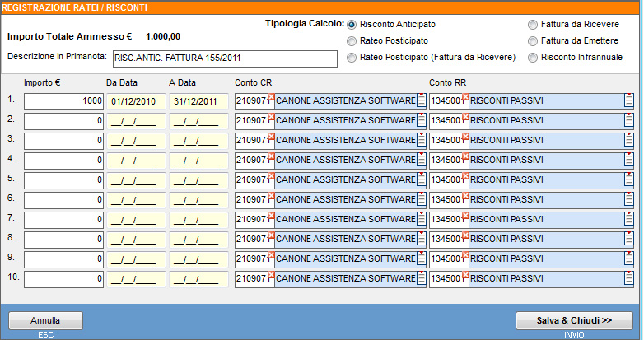Pick the Fattura da Emettere option

coord(534,40)
